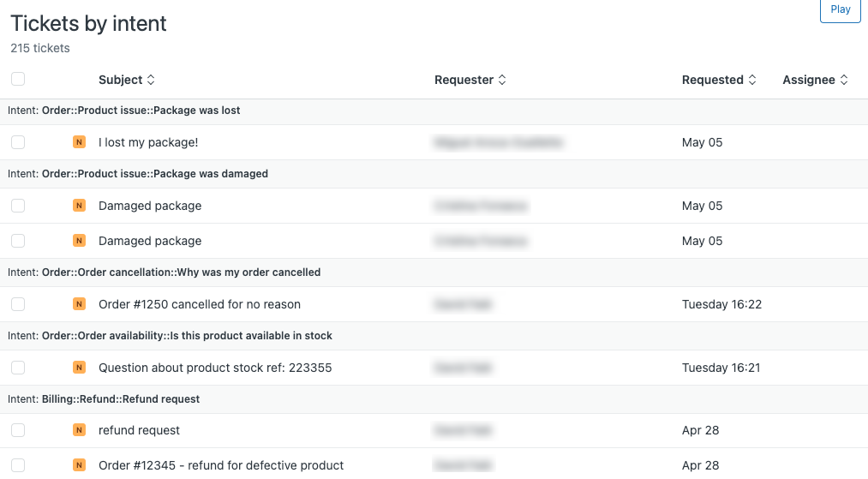This screenshot has height=479, width=868.
Task: Open 'Order #12345 - refund for defective product' ticket
Action: (x=221, y=465)
